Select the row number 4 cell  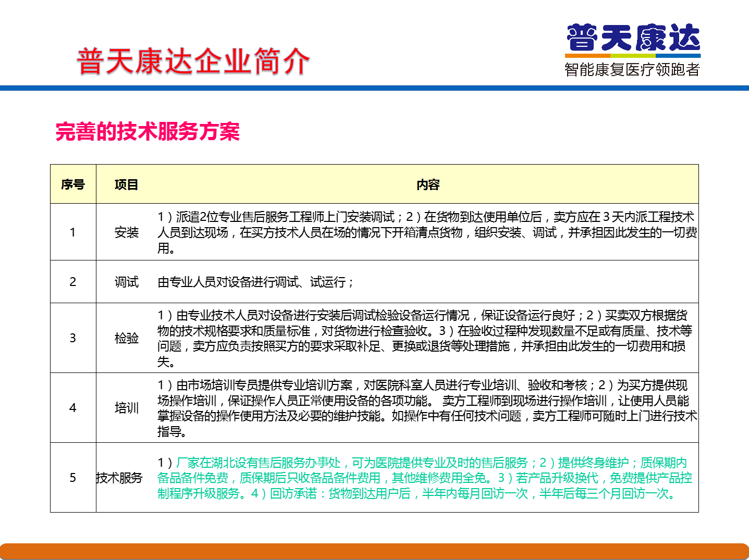(73, 407)
